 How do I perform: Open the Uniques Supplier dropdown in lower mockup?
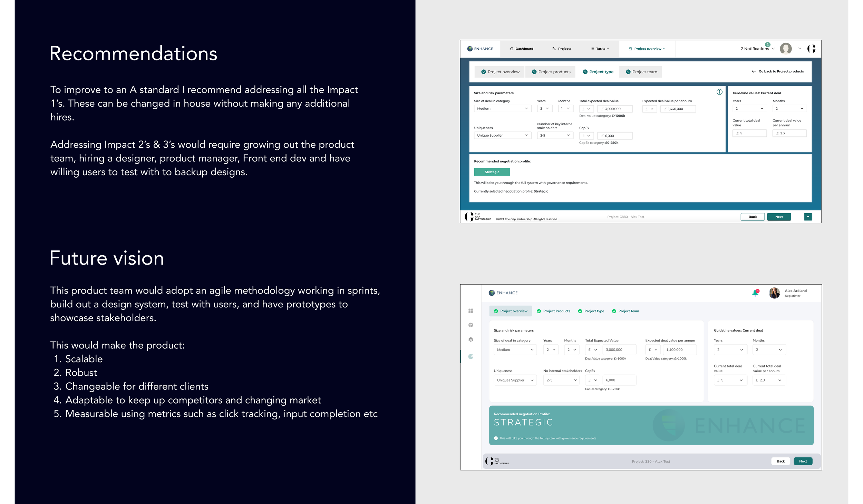pos(515,380)
